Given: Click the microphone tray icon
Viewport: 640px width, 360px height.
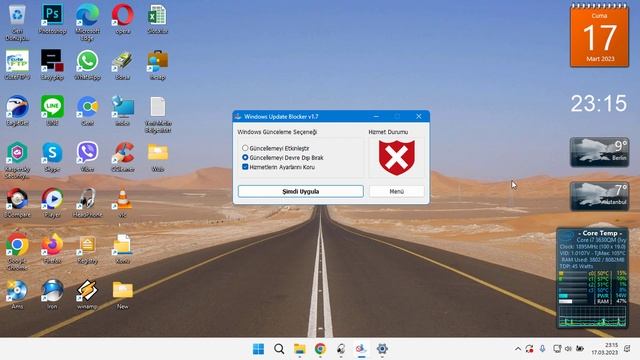Looking at the screenshot, I should tap(542, 349).
